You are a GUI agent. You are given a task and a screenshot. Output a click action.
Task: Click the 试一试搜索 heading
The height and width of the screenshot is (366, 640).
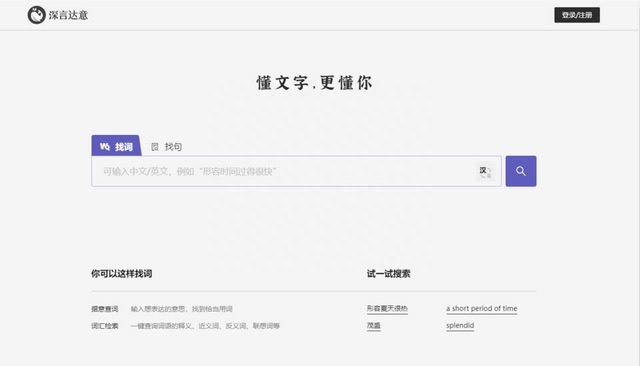click(x=388, y=274)
